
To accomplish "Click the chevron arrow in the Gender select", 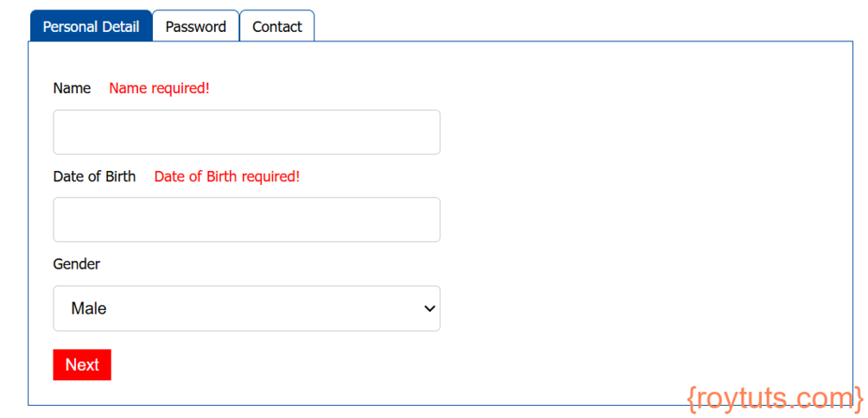I will [429, 309].
